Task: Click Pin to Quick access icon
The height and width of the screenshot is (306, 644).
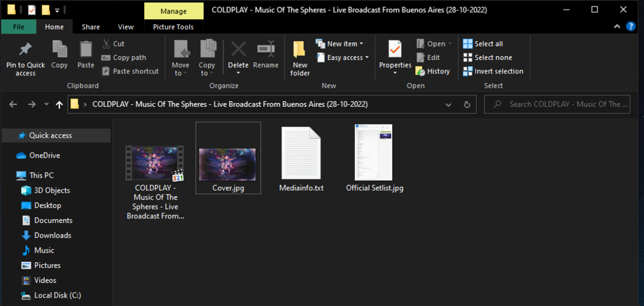Action: coord(26,50)
